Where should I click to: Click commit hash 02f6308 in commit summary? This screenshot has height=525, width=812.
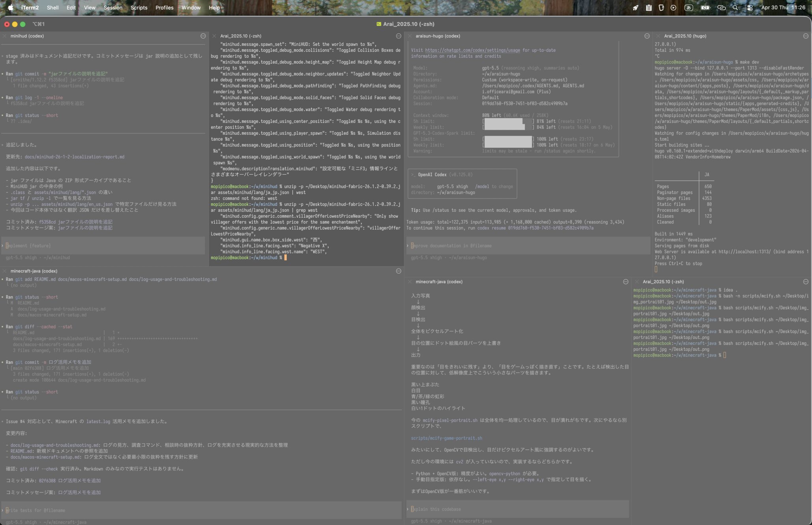click(x=47, y=481)
